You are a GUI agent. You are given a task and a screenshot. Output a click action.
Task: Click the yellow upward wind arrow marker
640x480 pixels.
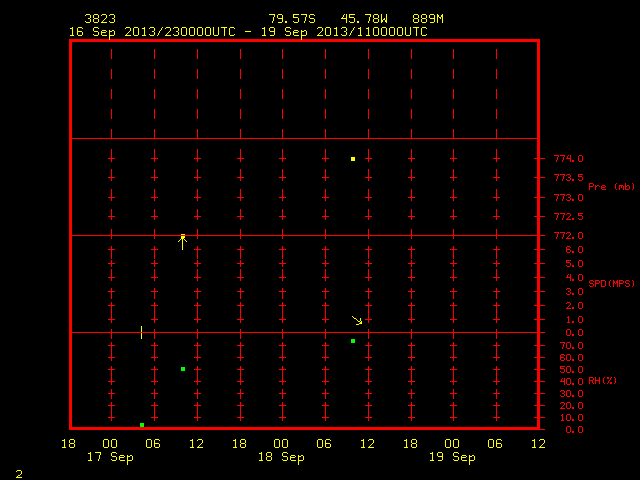point(182,242)
